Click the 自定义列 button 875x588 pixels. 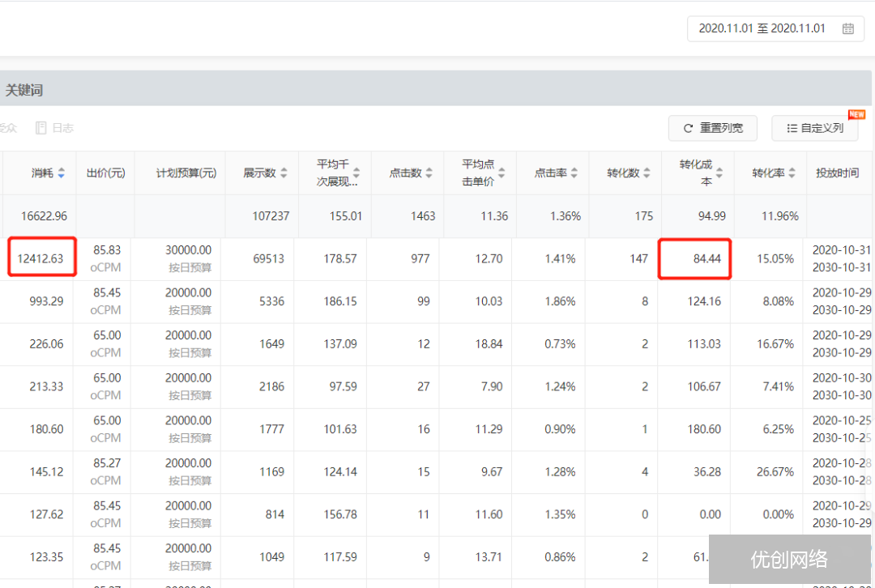(x=815, y=128)
